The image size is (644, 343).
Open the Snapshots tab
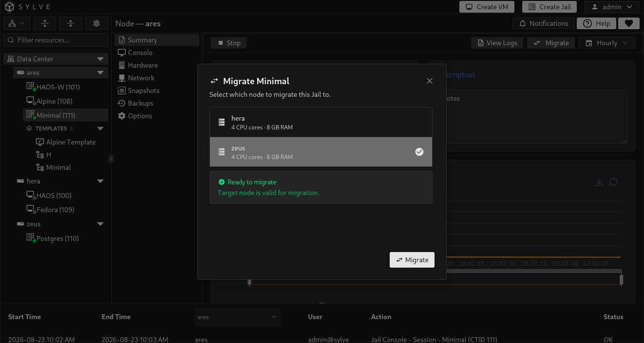click(157, 90)
